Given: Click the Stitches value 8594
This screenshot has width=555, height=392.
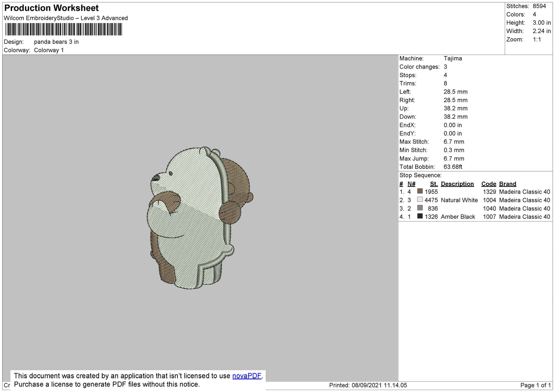Looking at the screenshot, I should click(x=539, y=6).
